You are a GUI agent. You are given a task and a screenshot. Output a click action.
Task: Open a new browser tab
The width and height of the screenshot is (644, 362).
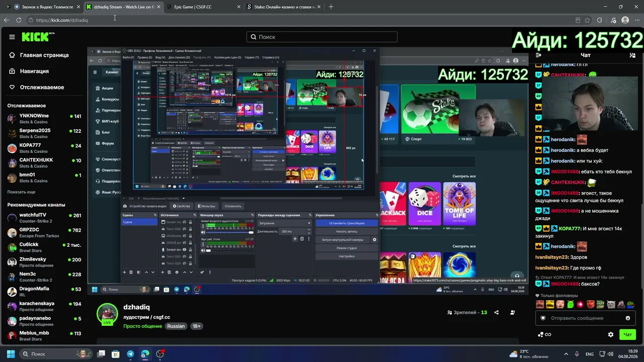tap(331, 7)
